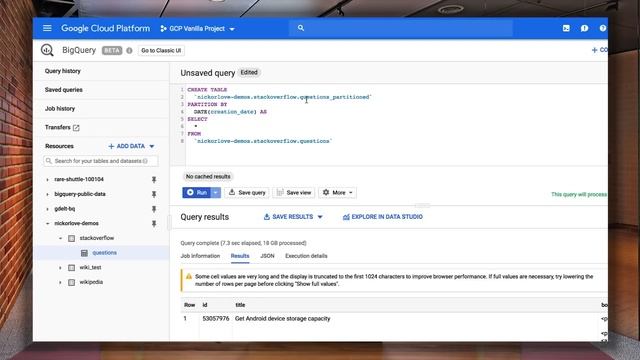Switch to Results tab
The height and width of the screenshot is (360, 640).
tap(240, 256)
